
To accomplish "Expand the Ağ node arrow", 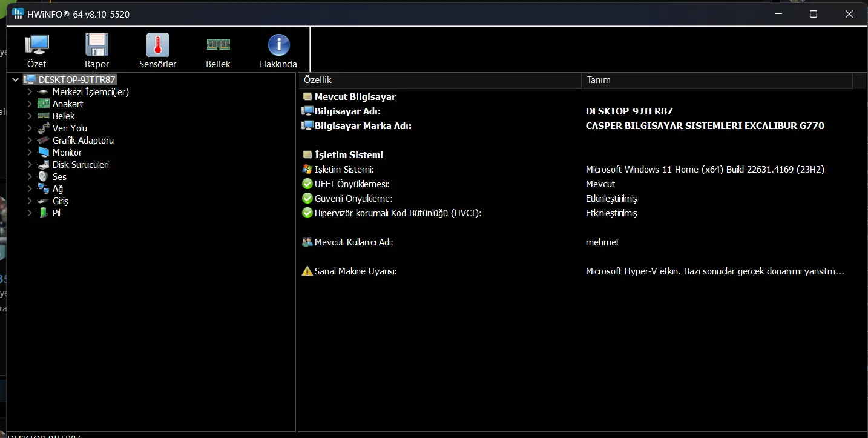I will point(29,189).
